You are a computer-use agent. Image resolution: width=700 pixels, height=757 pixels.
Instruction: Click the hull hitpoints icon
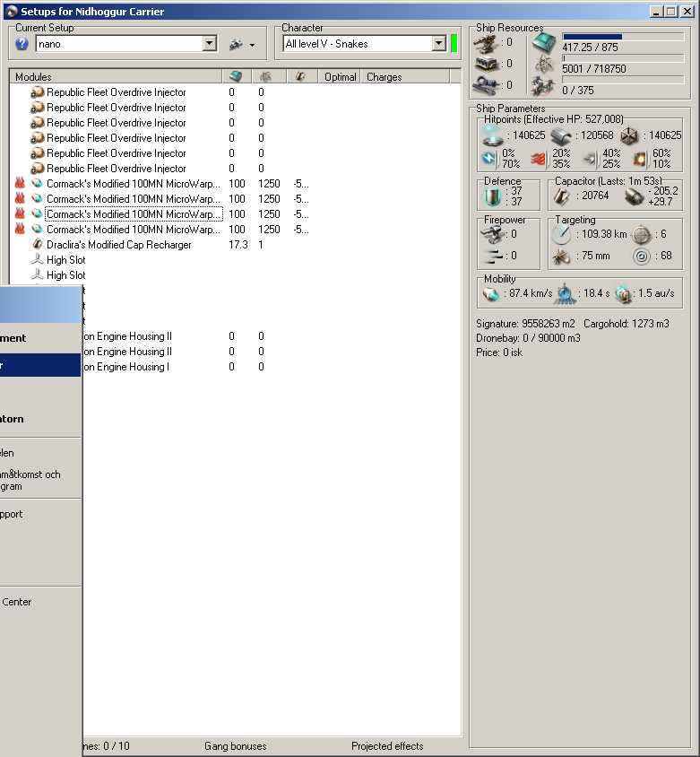(x=629, y=136)
